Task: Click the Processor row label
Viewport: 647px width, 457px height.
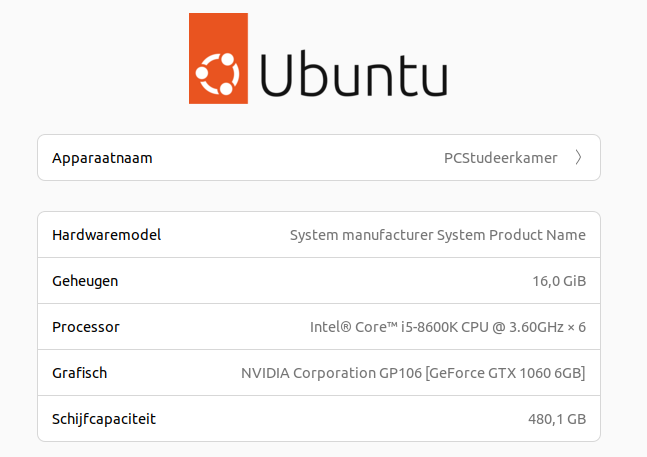Action: pyautogui.click(x=86, y=327)
